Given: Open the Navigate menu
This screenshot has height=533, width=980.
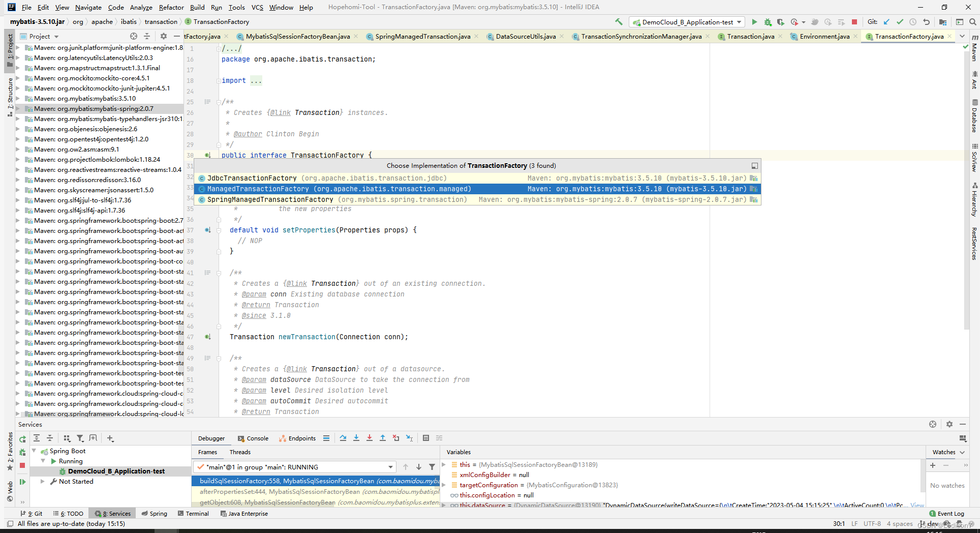Looking at the screenshot, I should point(88,7).
